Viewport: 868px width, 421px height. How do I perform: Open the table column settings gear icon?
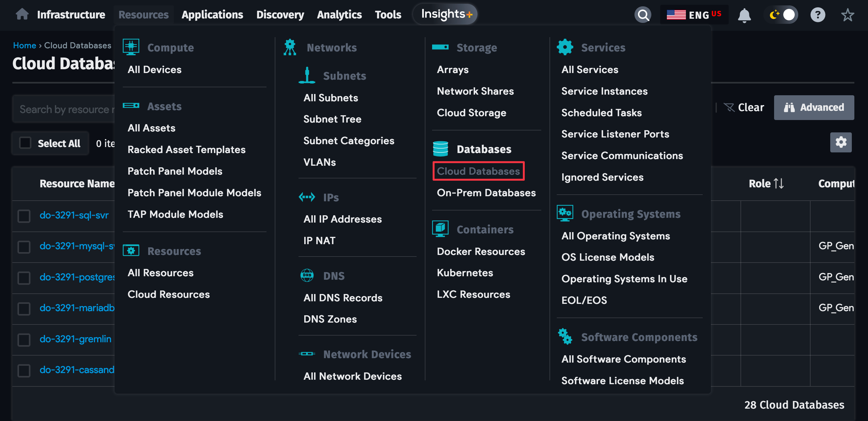tap(841, 142)
